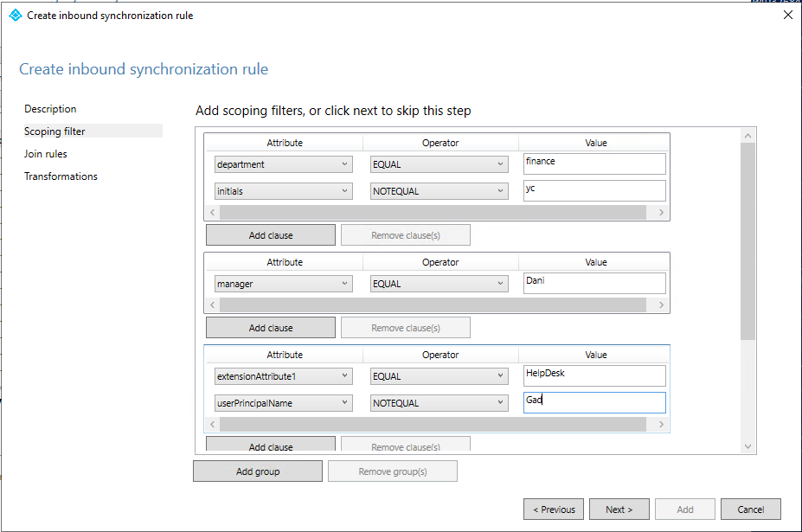Screen dimensions: 802x532
Task: Click the Operator column header in the manager group
Action: [x=440, y=262]
